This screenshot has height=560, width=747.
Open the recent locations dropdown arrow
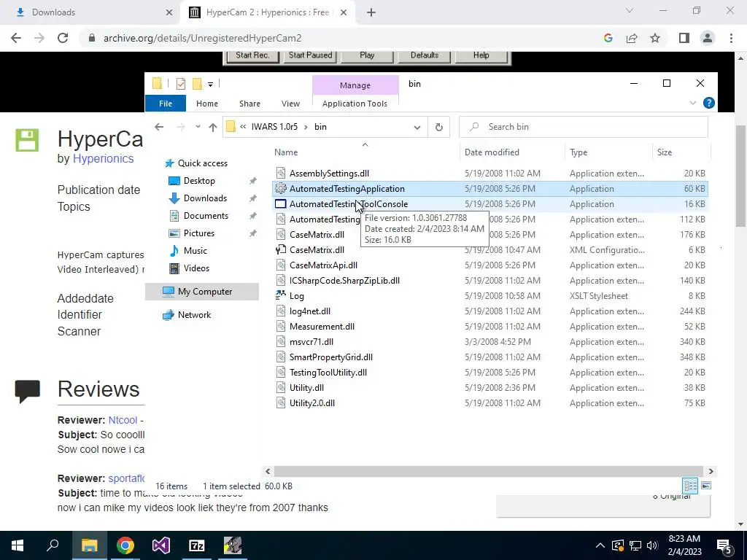pyautogui.click(x=198, y=127)
